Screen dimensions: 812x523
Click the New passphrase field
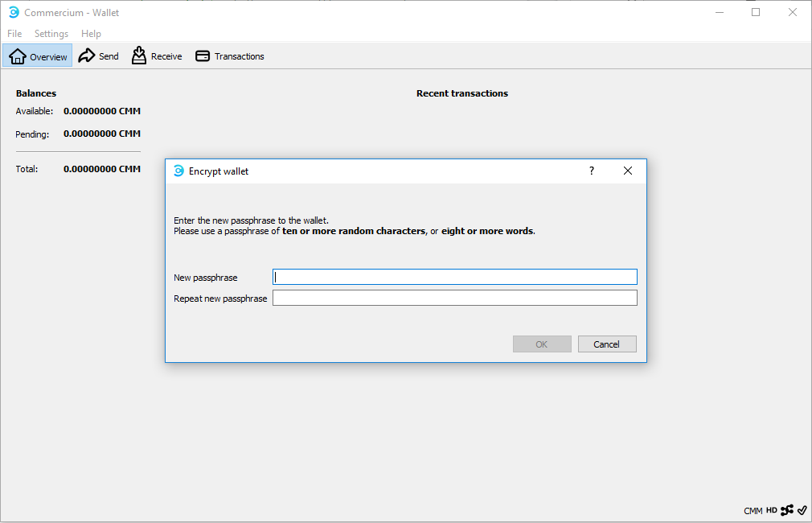pos(455,277)
